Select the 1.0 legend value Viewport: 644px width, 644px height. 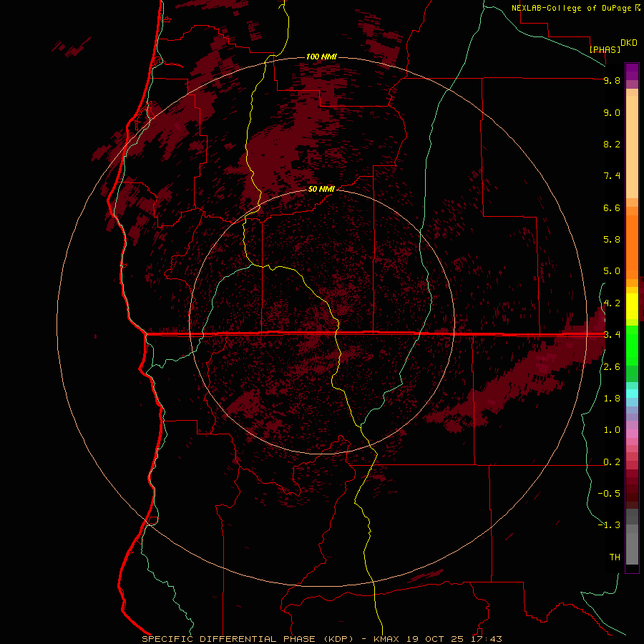(612, 430)
